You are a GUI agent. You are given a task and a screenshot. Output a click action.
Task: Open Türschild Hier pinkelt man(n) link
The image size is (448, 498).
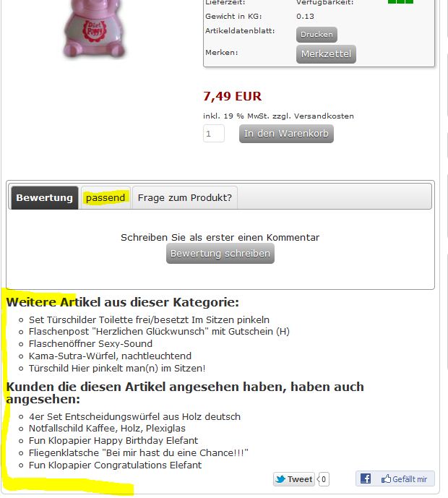click(117, 369)
